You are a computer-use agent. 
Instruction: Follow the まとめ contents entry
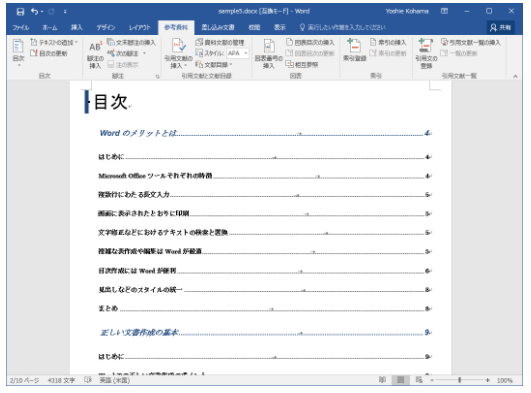pyautogui.click(x=265, y=308)
